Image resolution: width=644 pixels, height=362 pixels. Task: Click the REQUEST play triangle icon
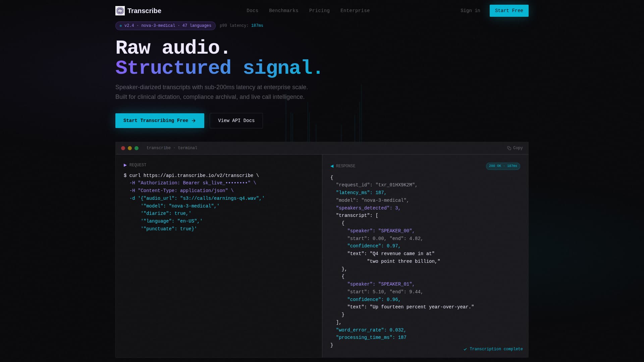click(125, 165)
